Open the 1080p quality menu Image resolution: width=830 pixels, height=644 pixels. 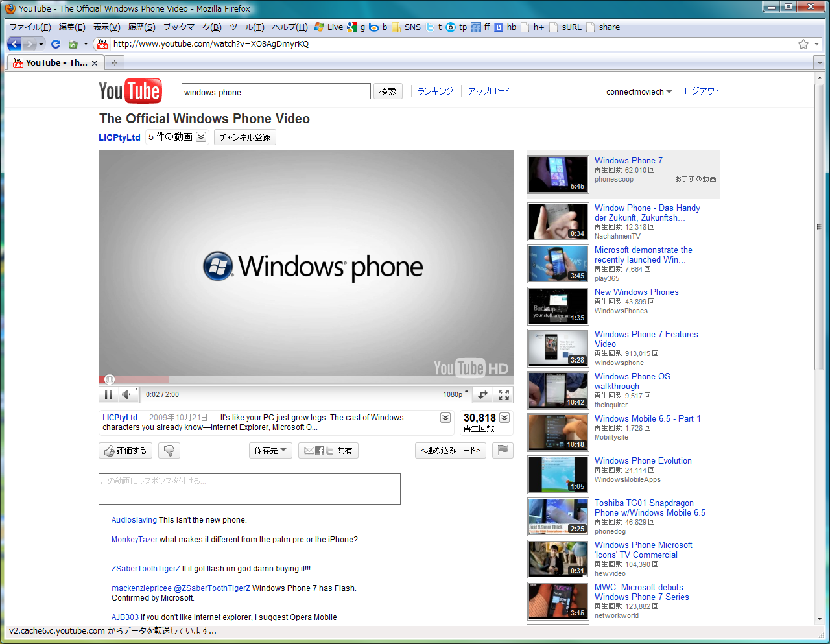[x=455, y=394]
